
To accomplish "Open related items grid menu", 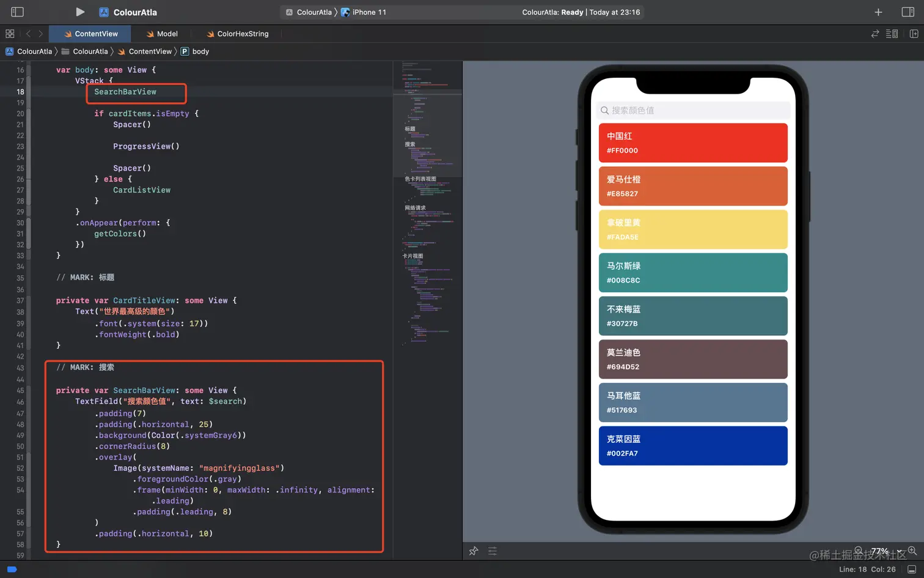I will (x=10, y=34).
